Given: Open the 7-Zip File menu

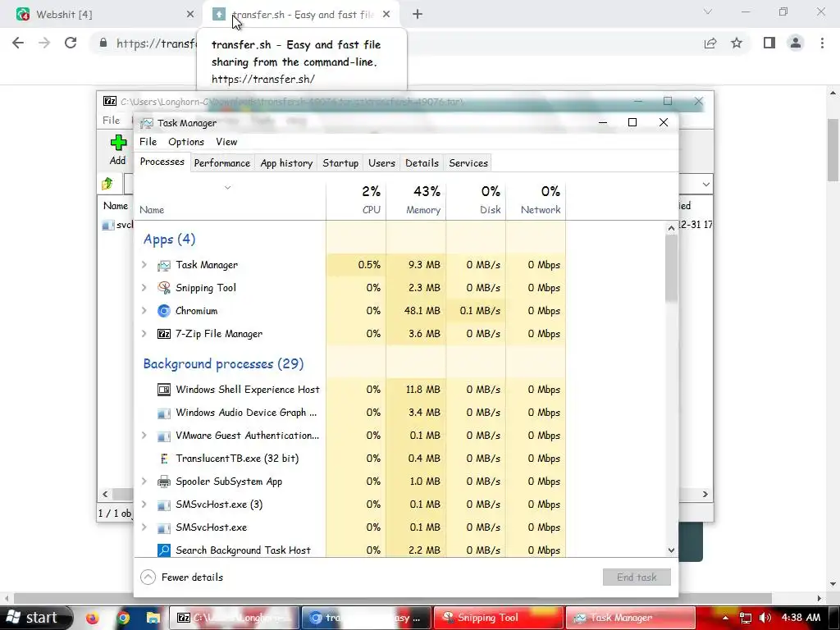Looking at the screenshot, I should click(x=111, y=120).
